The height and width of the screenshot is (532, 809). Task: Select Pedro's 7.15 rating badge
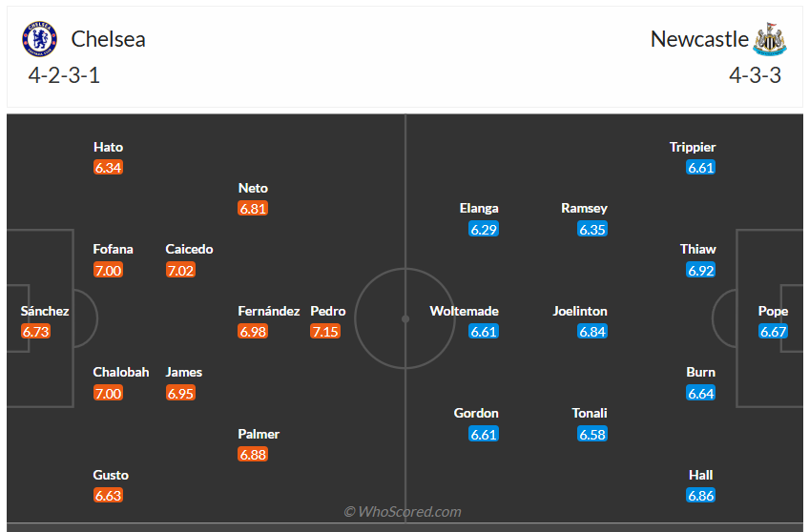[x=325, y=332]
